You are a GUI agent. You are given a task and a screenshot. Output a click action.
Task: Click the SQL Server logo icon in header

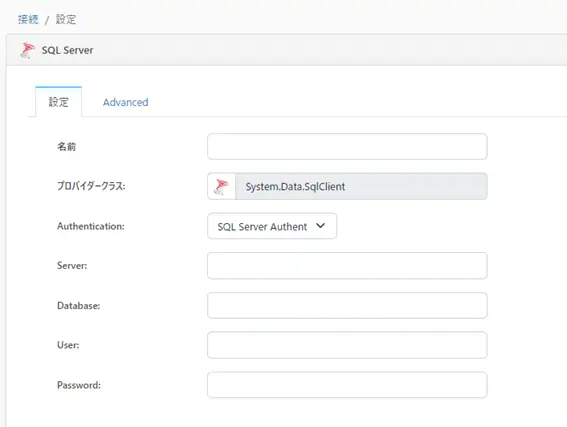point(27,50)
